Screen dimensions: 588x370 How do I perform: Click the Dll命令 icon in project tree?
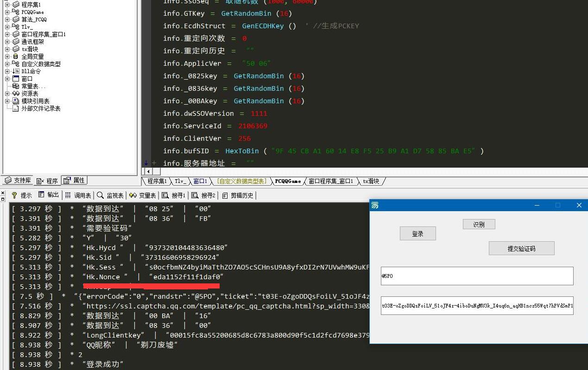pyautogui.click(x=16, y=71)
